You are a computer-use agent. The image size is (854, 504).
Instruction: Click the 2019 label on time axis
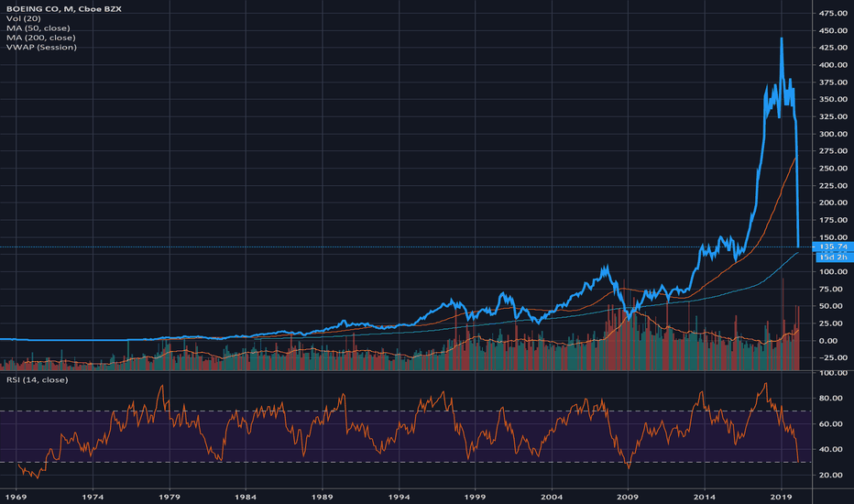click(782, 497)
